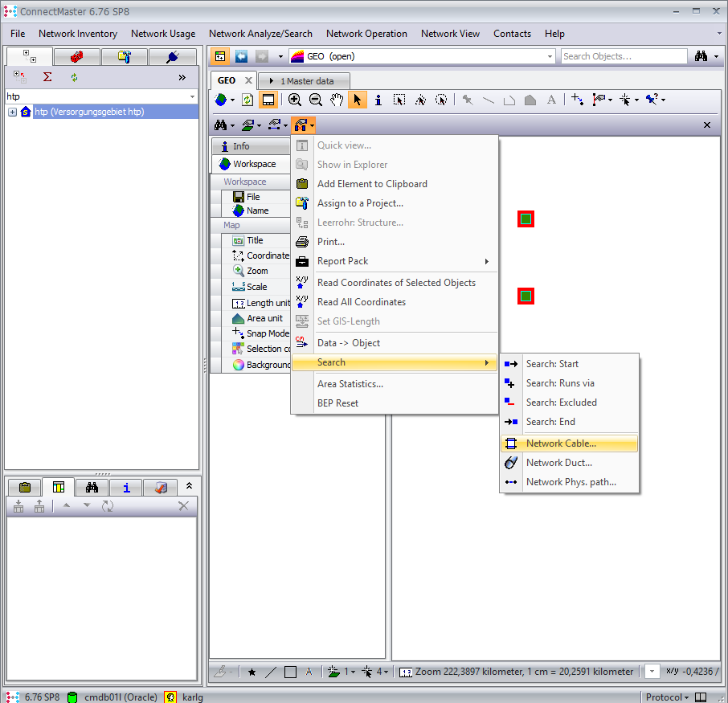Image resolution: width=728 pixels, height=703 pixels.
Task: Select Search: End entry
Action: [x=569, y=422]
